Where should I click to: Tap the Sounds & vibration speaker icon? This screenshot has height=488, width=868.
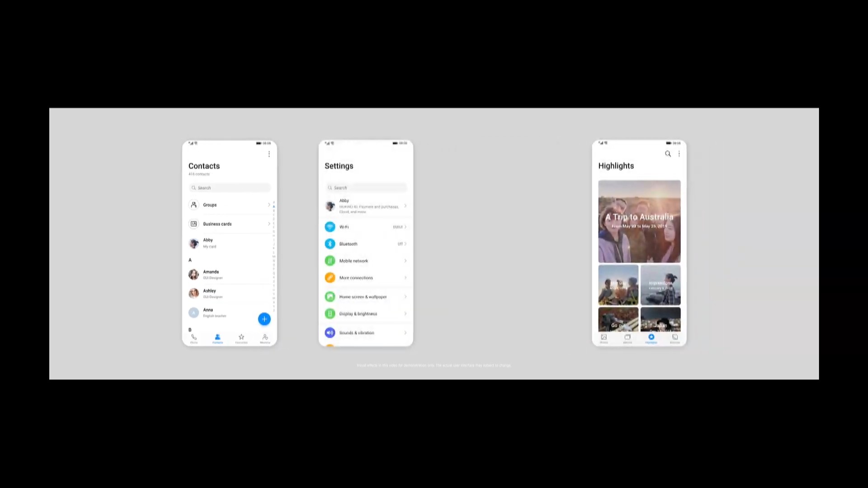click(x=330, y=333)
